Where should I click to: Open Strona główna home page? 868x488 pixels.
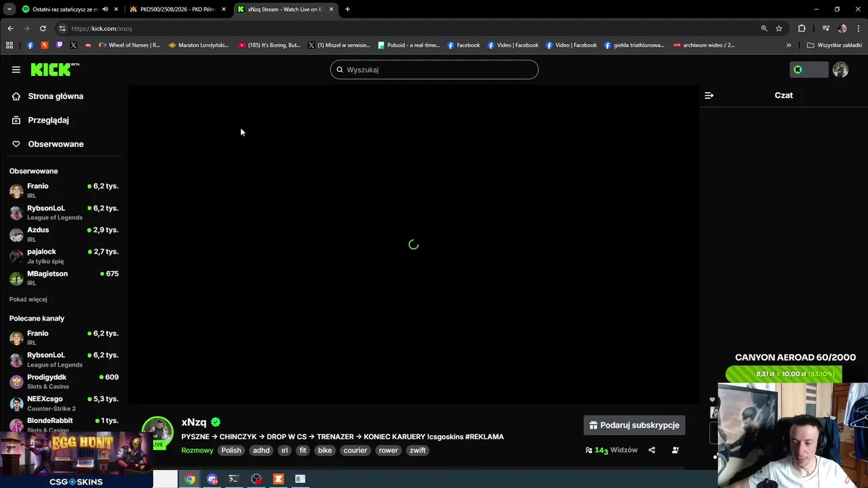pyautogui.click(x=56, y=96)
